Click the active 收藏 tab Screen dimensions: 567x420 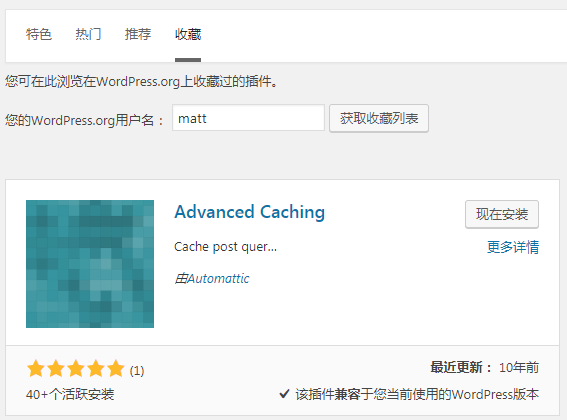tap(188, 35)
